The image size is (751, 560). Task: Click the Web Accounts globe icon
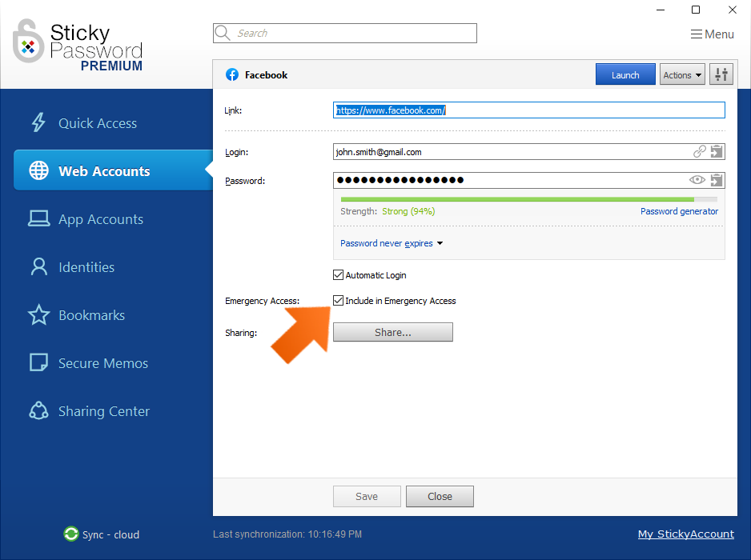pyautogui.click(x=38, y=170)
